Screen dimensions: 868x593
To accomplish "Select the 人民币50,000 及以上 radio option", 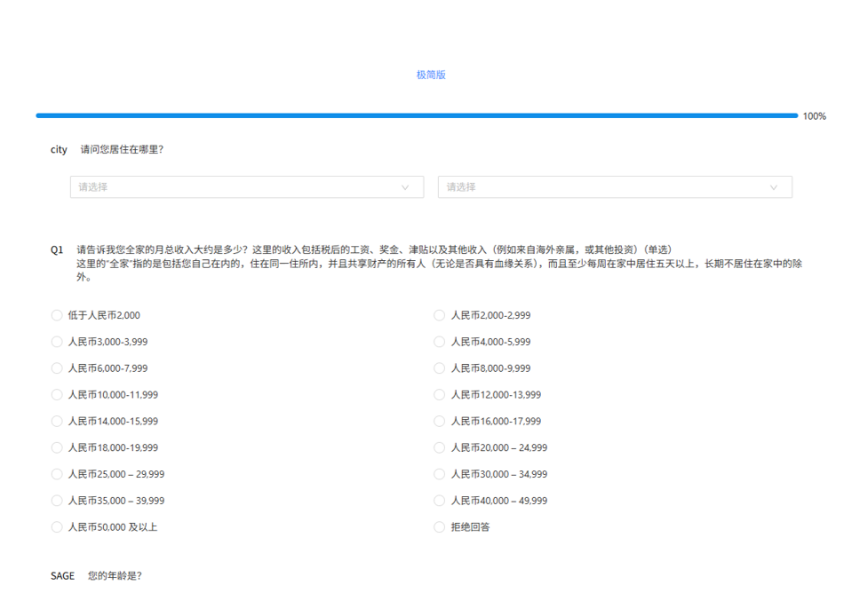I will click(x=57, y=527).
